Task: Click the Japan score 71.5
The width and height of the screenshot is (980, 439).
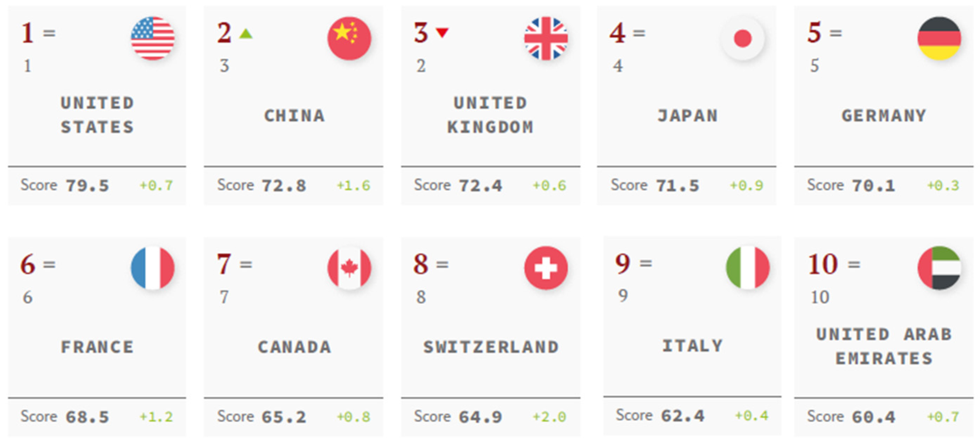Action: pyautogui.click(x=677, y=186)
